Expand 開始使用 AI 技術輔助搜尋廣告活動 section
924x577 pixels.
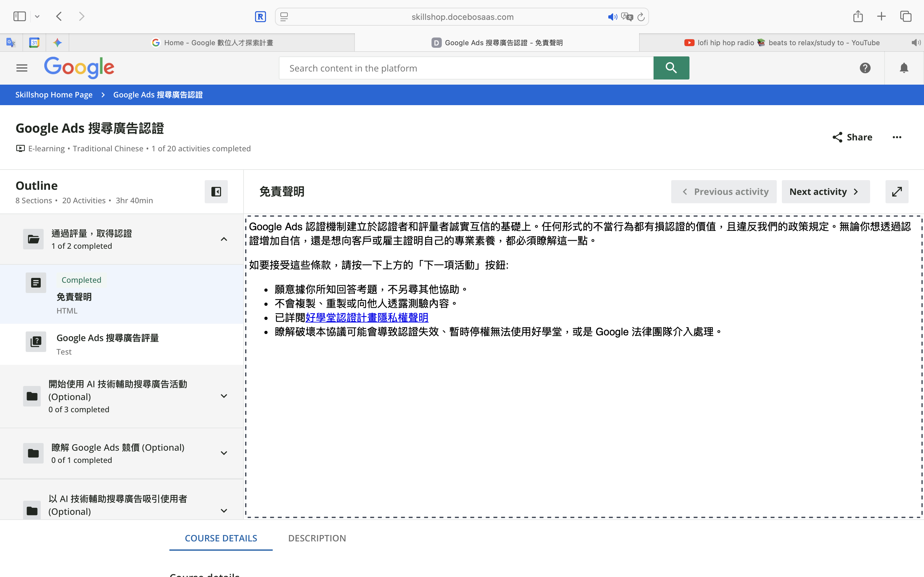[x=224, y=396]
